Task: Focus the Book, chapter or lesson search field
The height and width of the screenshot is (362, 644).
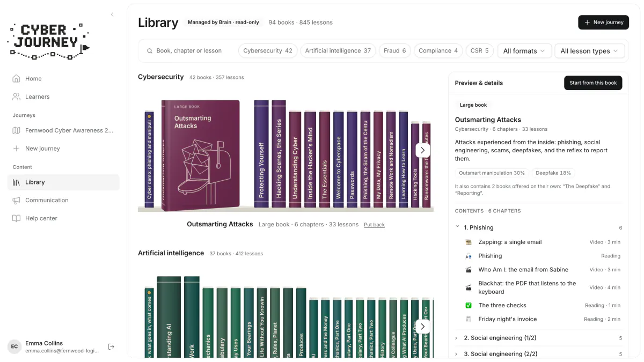Action: (x=189, y=51)
